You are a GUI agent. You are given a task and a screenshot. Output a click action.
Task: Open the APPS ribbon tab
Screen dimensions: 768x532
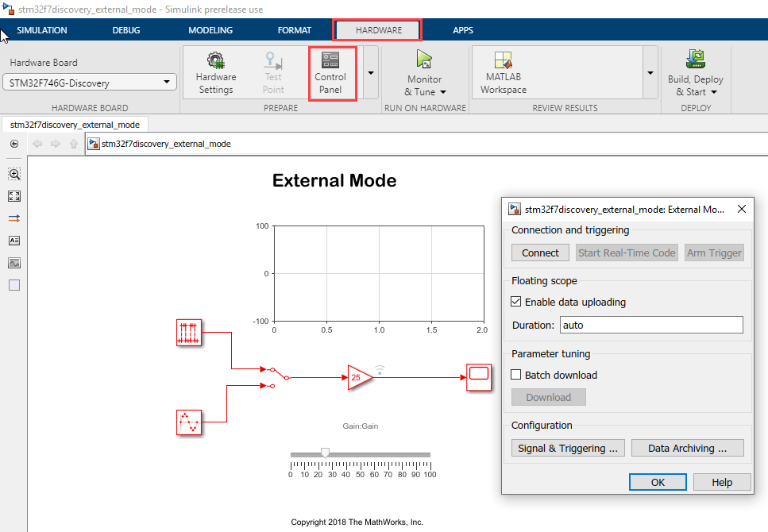pos(463,29)
